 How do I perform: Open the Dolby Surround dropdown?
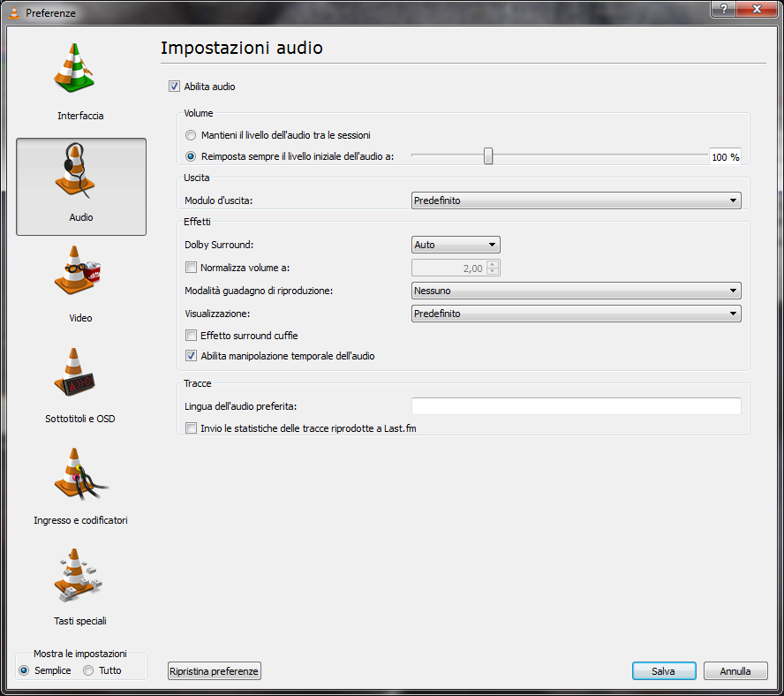(456, 245)
